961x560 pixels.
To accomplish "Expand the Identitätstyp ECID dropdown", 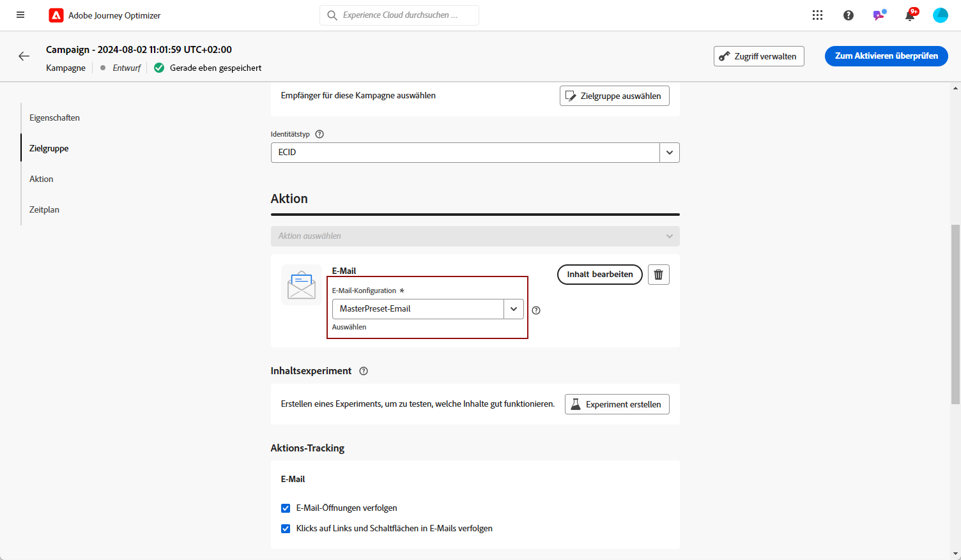I will tap(669, 153).
